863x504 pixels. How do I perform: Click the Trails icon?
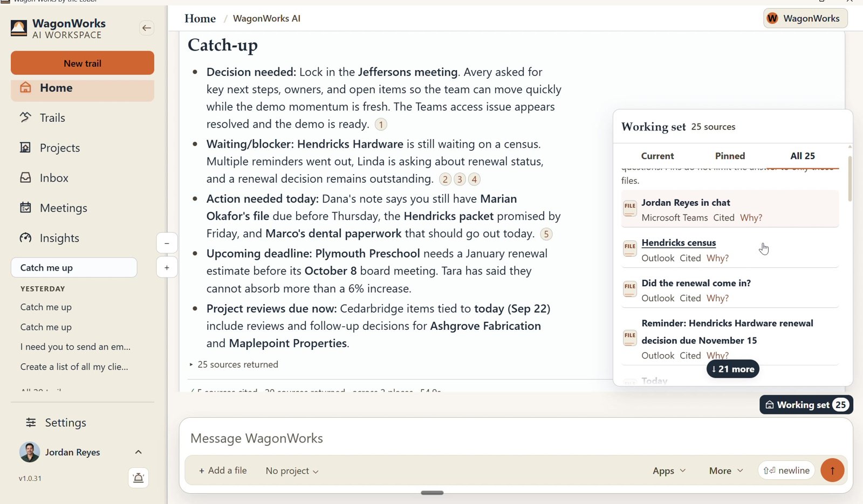click(x=25, y=118)
